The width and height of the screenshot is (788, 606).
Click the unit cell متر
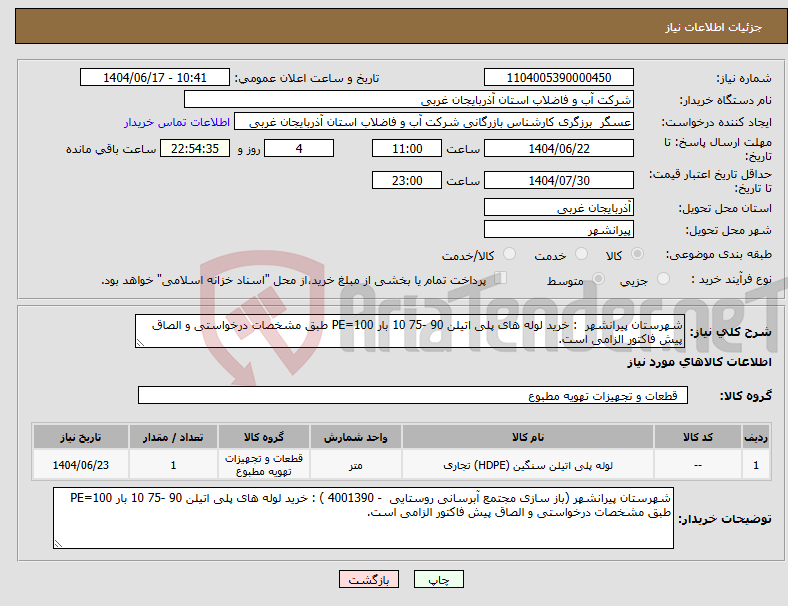click(356, 465)
